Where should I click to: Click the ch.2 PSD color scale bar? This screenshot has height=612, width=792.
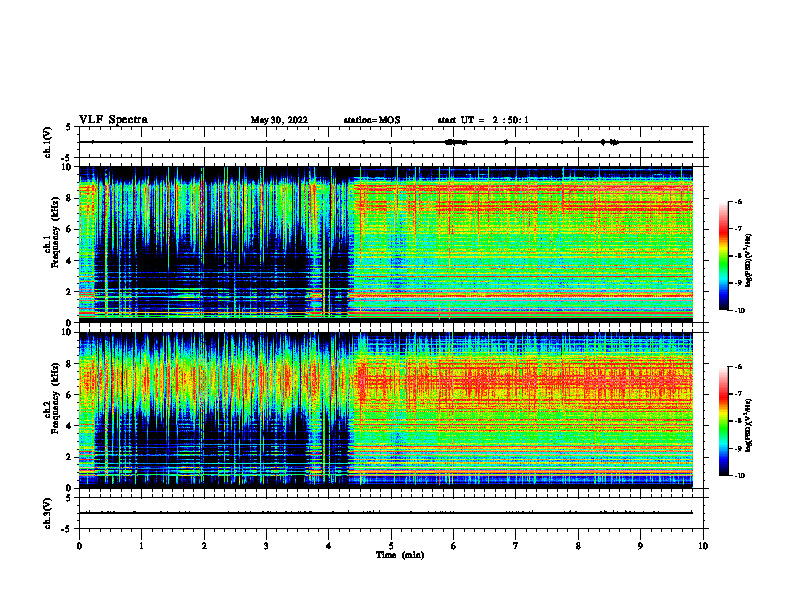[x=723, y=421]
